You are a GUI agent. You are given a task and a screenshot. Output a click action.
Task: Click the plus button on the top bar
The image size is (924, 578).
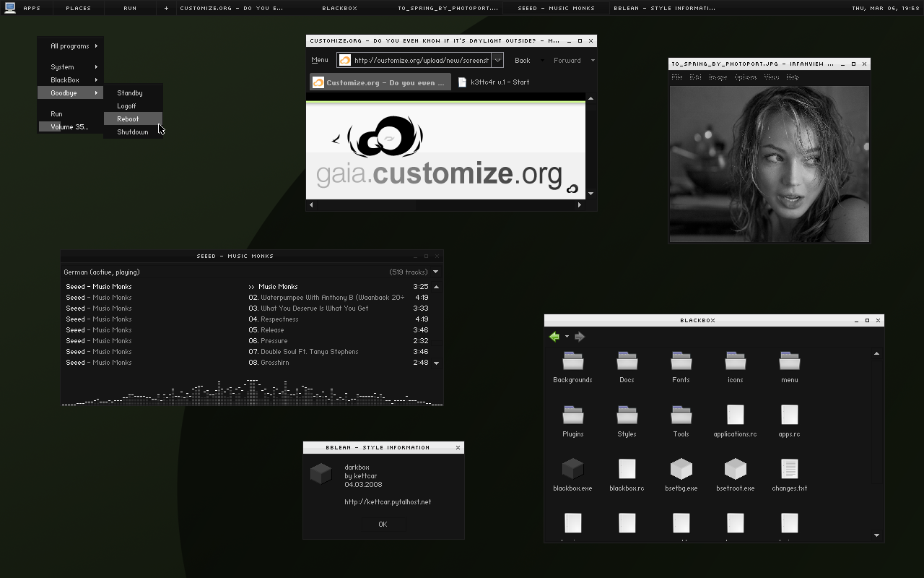(166, 9)
